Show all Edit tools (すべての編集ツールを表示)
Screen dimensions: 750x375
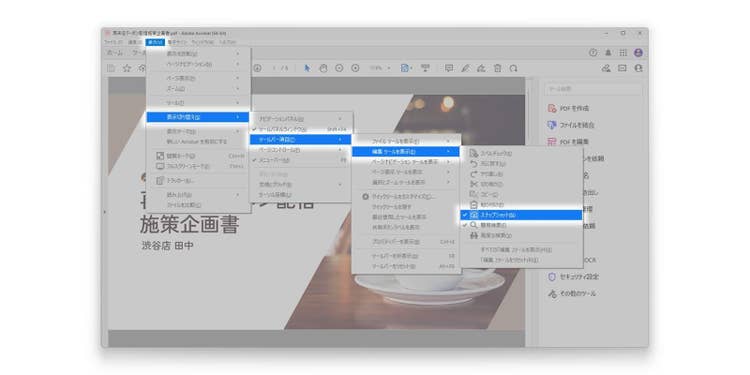pos(521,250)
